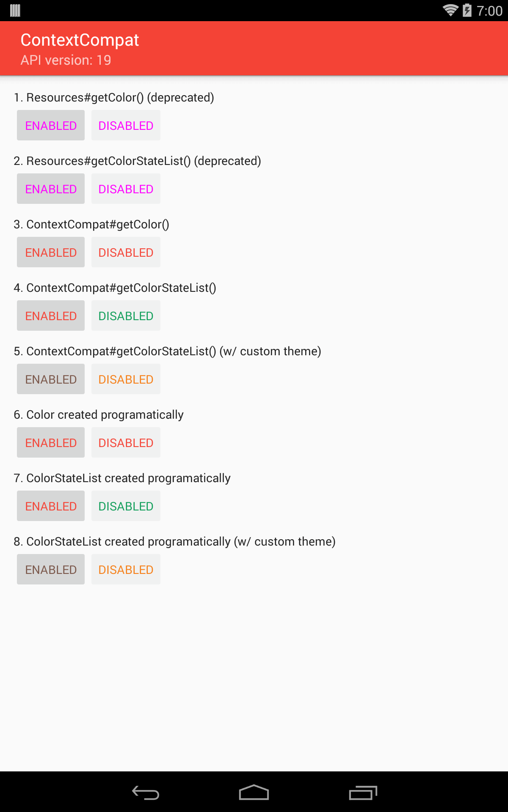Viewport: 508px width, 812px height.
Task: Click ENABLED button under Resources#getColor() section
Action: pos(51,125)
